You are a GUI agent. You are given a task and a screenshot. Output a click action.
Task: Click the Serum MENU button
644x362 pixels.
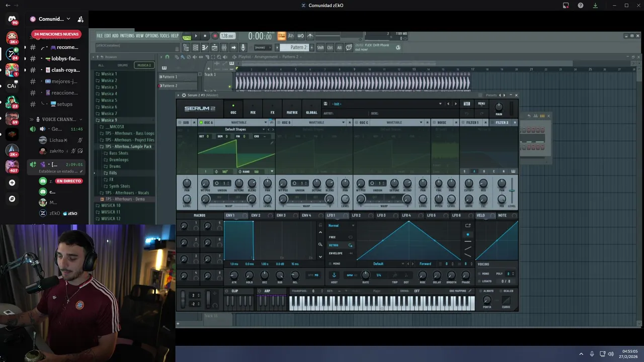point(481,104)
